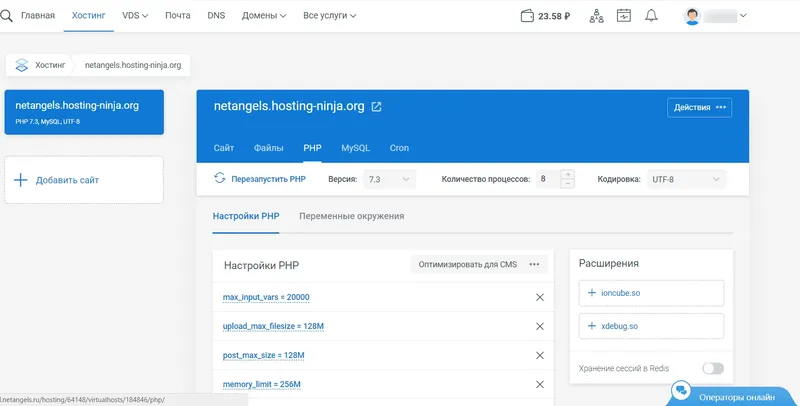800x406 pixels.
Task: Select netangels.hosting-ninja.org site card in sidebar
Action: click(x=84, y=112)
